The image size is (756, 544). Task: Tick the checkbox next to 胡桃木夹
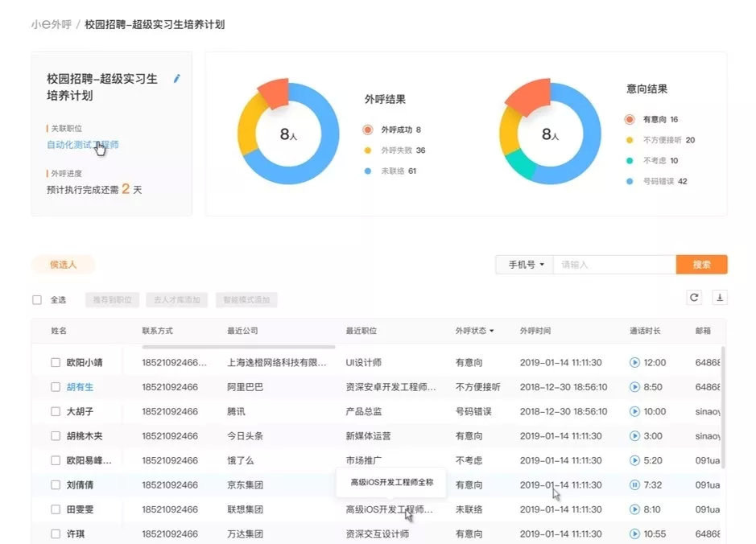(56, 436)
